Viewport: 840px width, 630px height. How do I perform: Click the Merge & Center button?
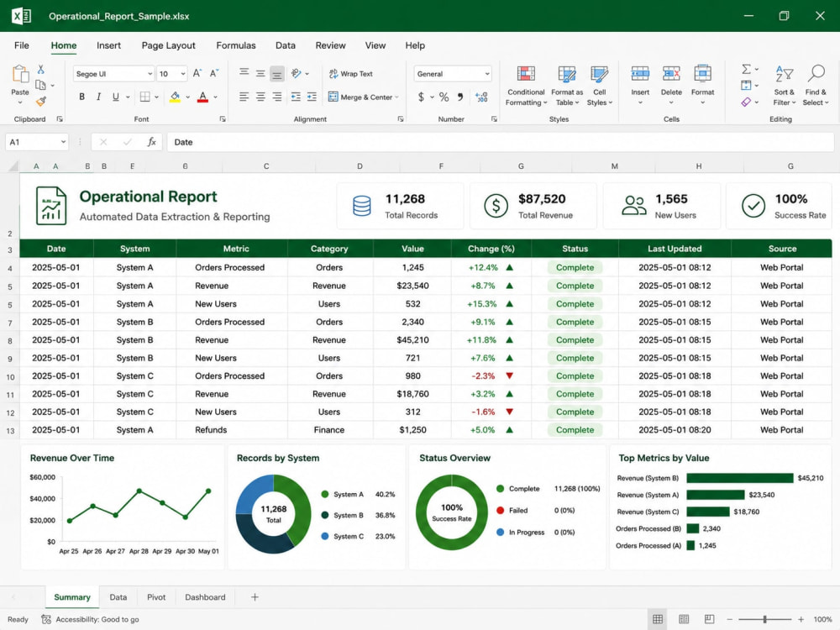click(x=363, y=97)
